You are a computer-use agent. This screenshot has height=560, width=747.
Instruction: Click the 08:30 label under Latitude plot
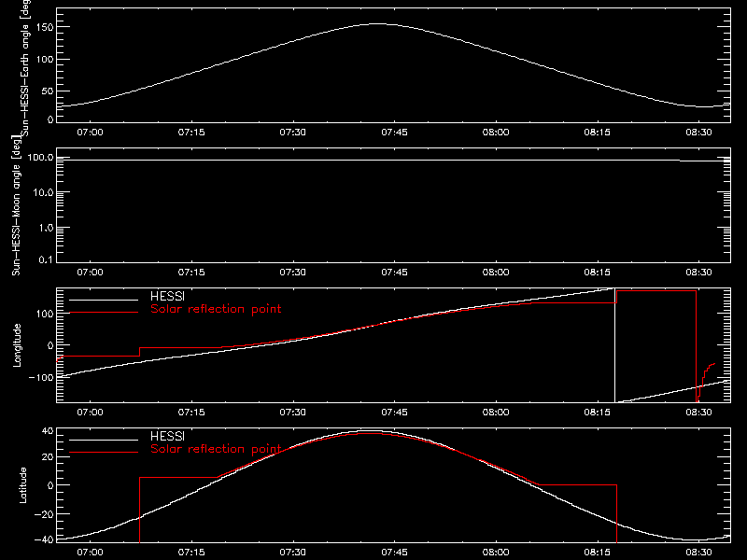[698, 552]
